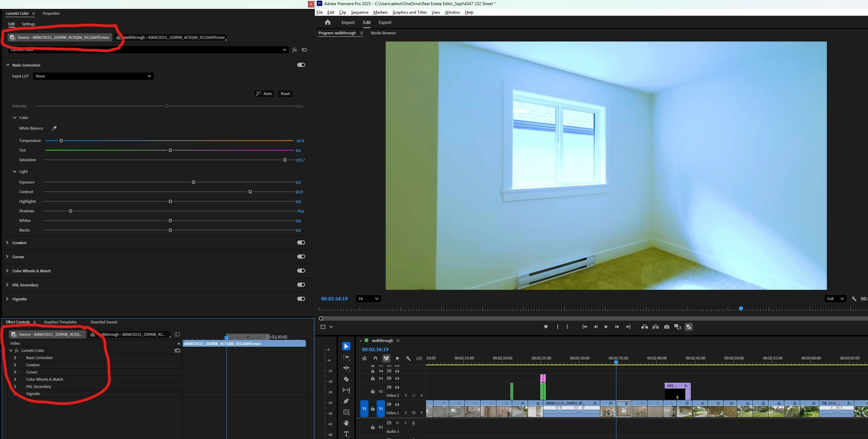The height and width of the screenshot is (439, 868).
Task: Select the Razor tool in the toolbar
Action: (346, 379)
